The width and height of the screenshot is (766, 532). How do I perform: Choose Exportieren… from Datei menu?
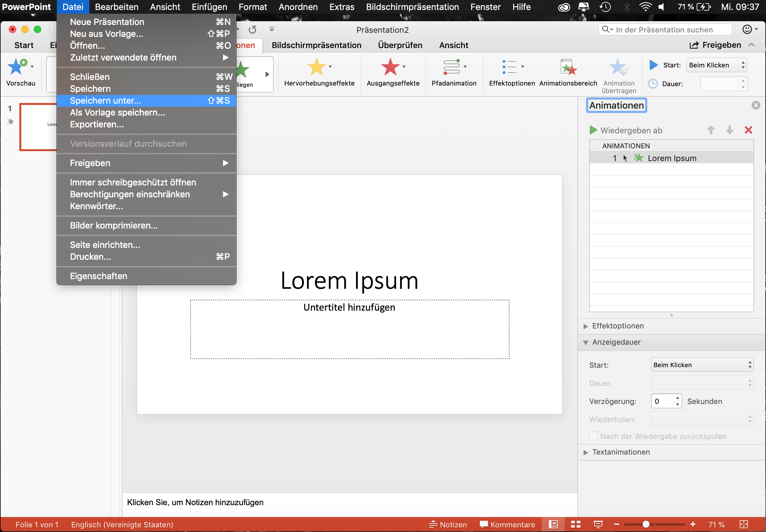click(x=147, y=124)
